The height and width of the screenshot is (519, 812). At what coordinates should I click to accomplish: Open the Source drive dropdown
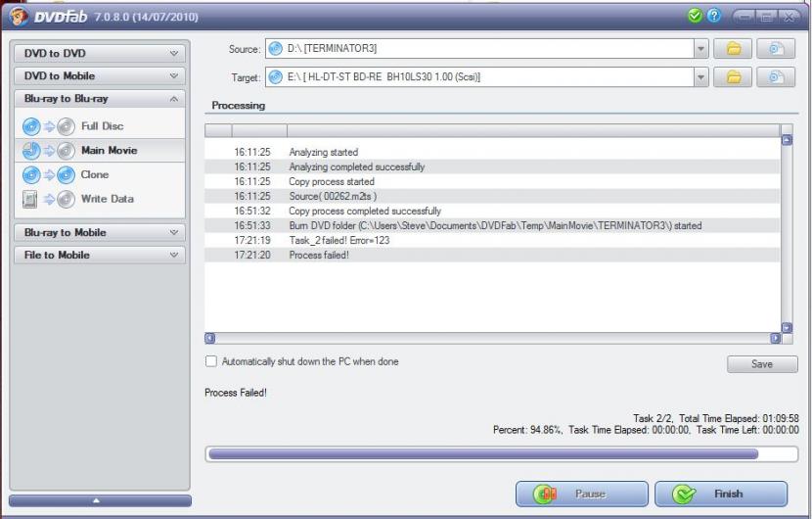[700, 49]
